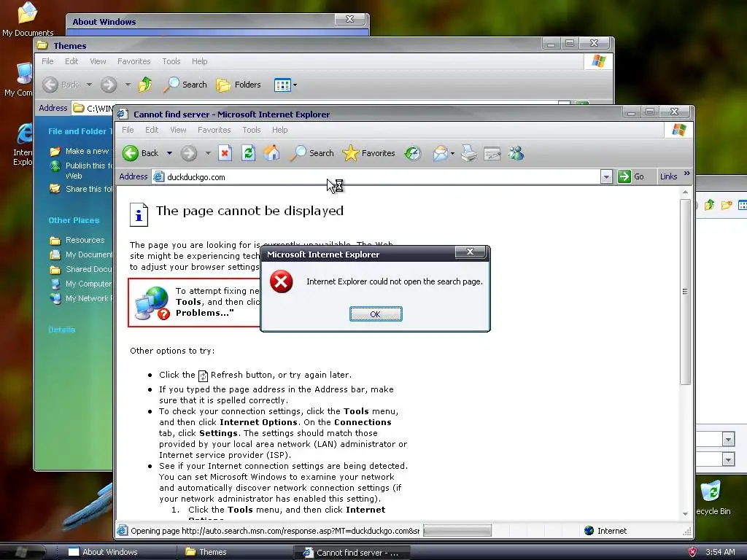
Task: Open My Documents desktop icon
Action: tap(27, 19)
